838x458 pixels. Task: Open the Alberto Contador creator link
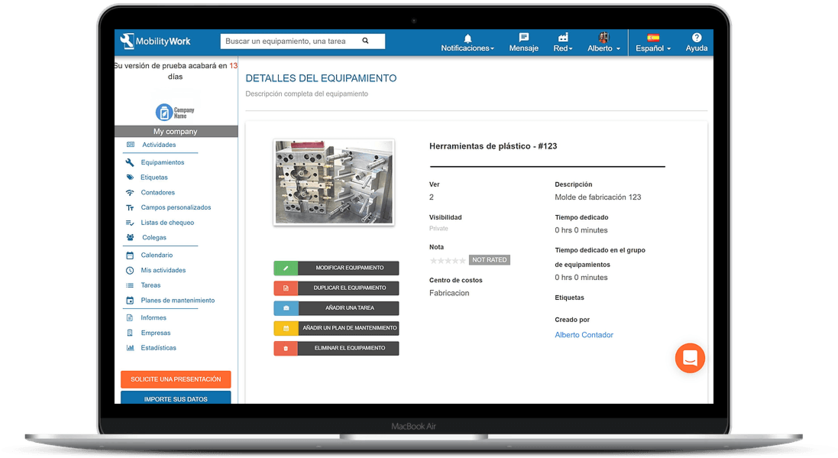[x=584, y=335]
